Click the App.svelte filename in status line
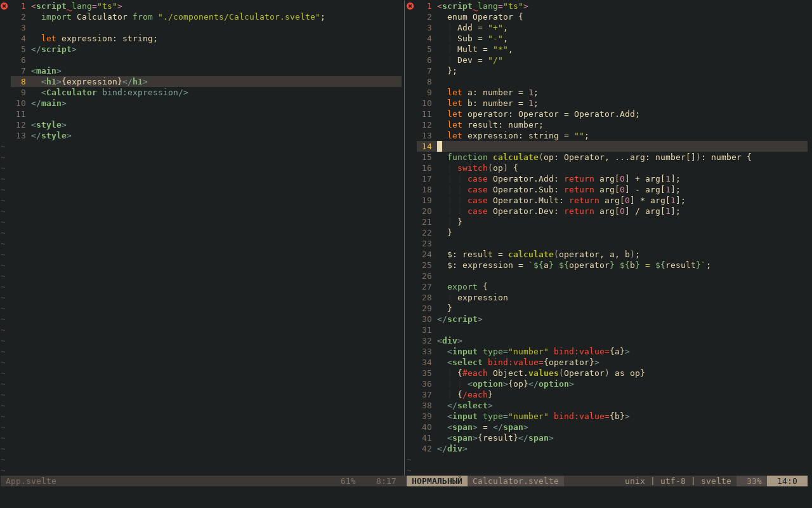The image size is (812, 508). pos(31,481)
